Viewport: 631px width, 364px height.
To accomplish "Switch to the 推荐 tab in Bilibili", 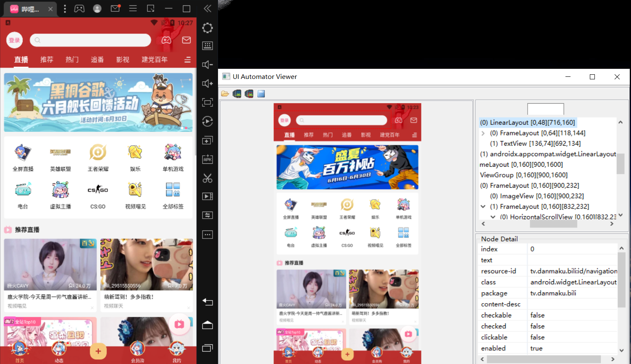I will point(46,59).
